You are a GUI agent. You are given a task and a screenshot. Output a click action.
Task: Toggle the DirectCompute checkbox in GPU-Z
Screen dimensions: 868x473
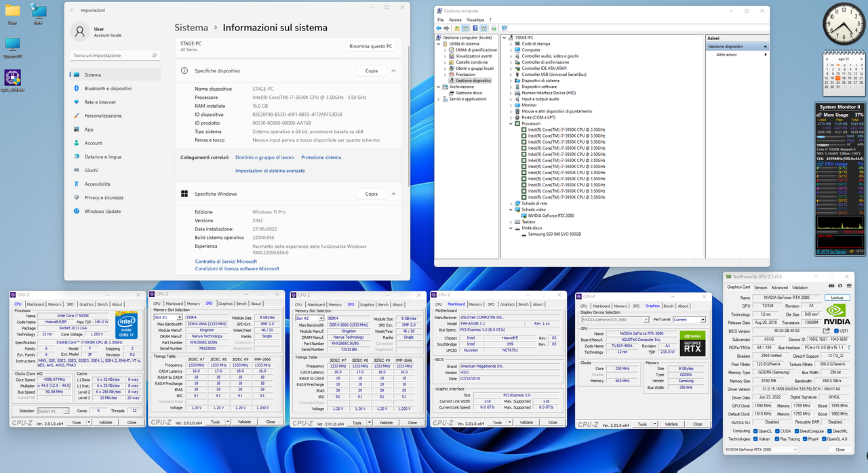click(x=797, y=431)
